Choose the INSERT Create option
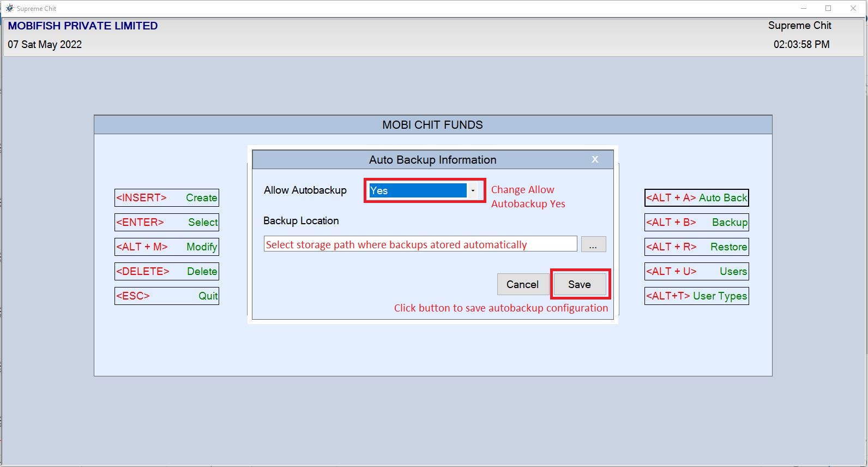This screenshot has height=467, width=868. pos(167,197)
